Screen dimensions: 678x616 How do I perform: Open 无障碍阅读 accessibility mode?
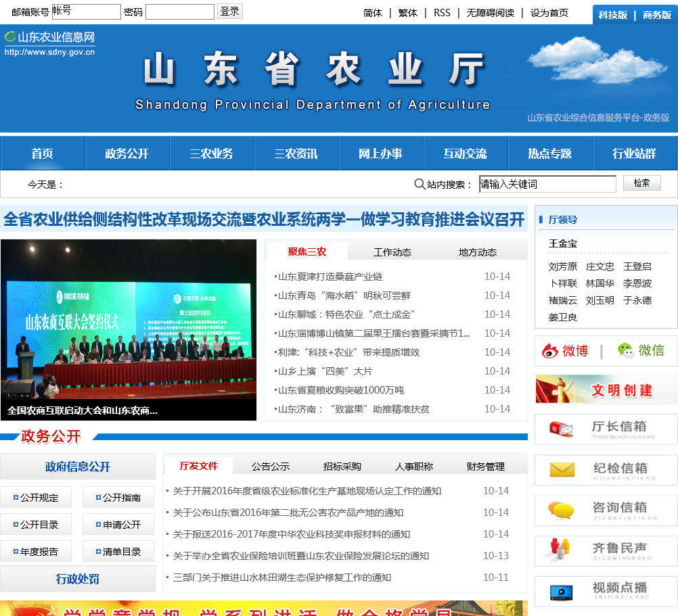491,13
